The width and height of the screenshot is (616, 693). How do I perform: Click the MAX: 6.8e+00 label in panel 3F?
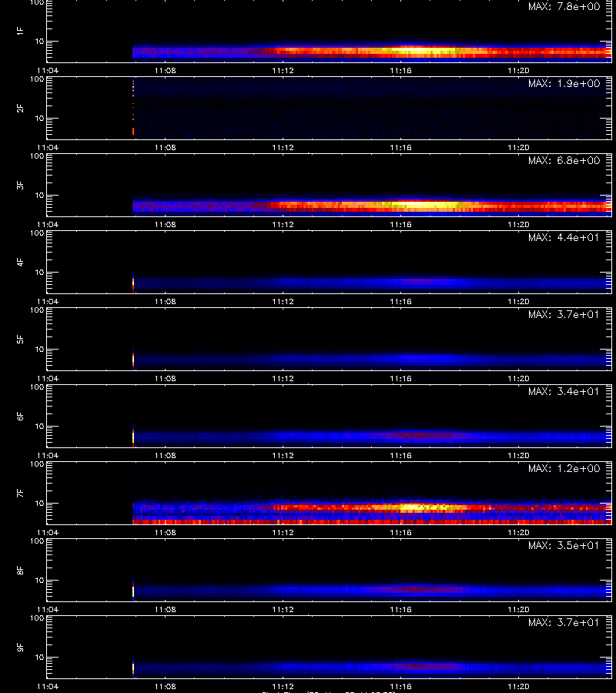point(564,160)
